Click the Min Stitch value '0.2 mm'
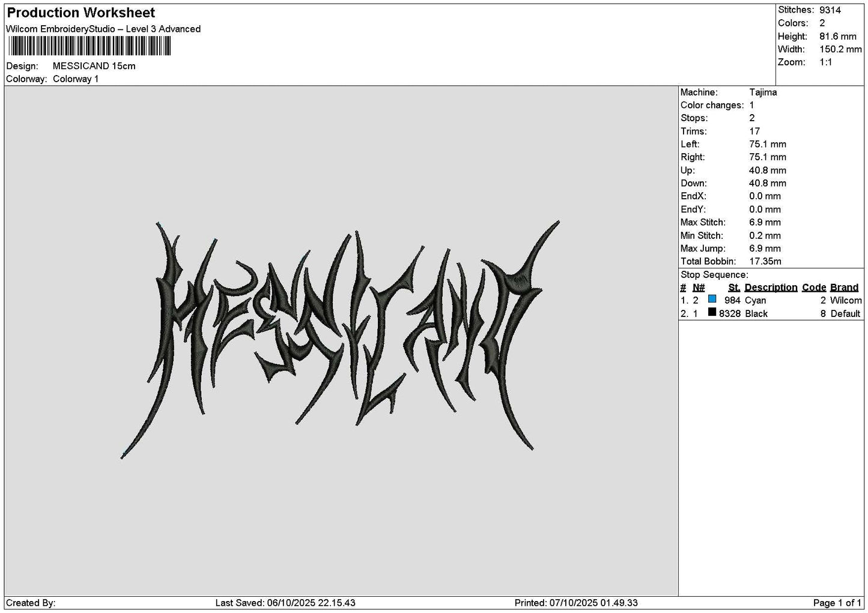The width and height of the screenshot is (868, 613). click(765, 236)
